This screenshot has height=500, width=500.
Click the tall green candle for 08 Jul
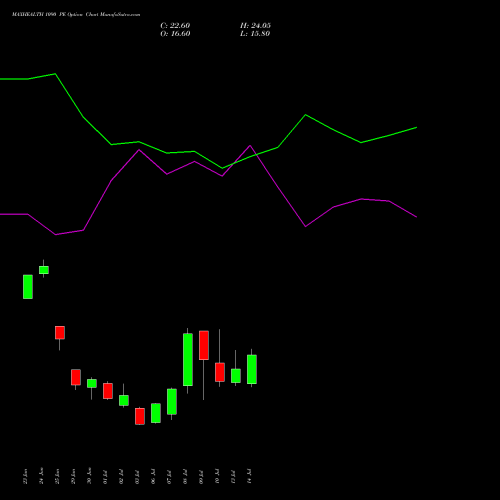(x=188, y=359)
